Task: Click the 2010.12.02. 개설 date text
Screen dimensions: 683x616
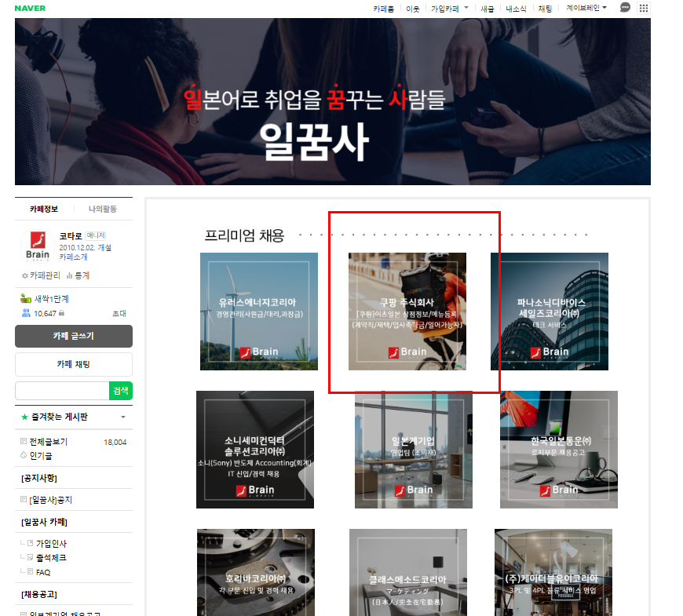Action: click(x=86, y=247)
